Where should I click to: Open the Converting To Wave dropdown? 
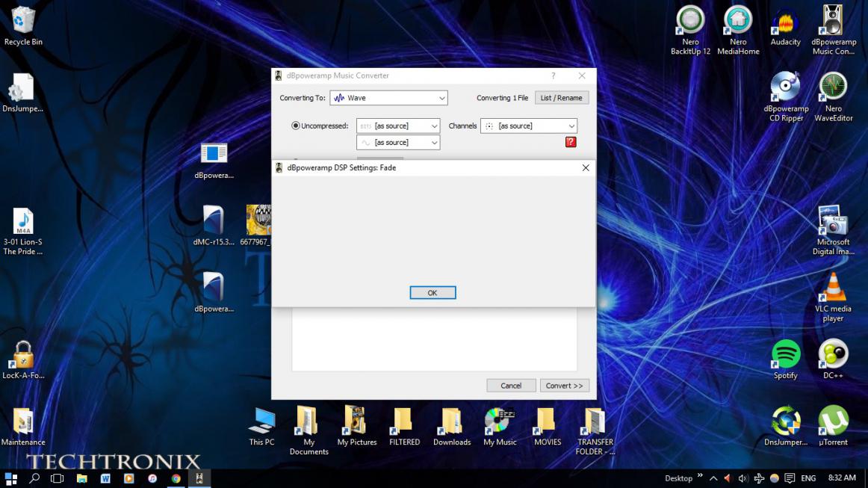click(x=388, y=98)
